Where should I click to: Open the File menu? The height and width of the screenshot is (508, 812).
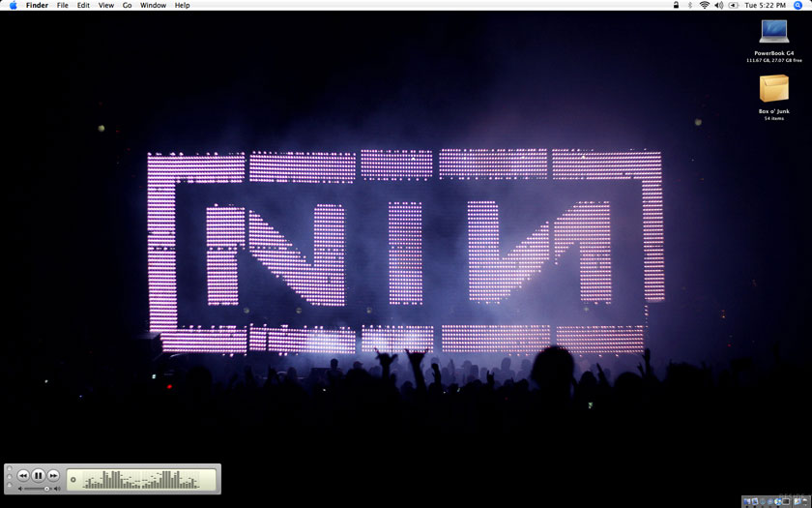point(62,5)
